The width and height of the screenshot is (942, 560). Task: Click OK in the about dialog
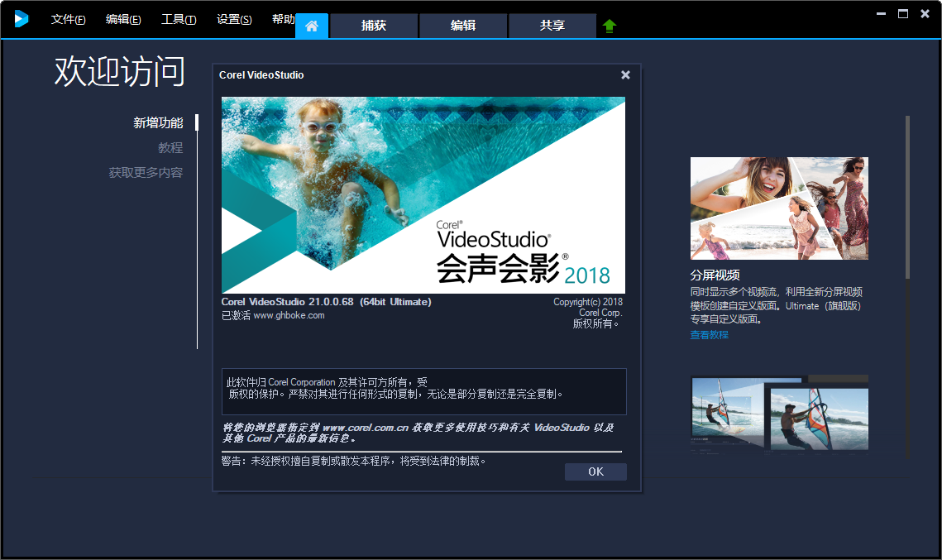(x=595, y=471)
